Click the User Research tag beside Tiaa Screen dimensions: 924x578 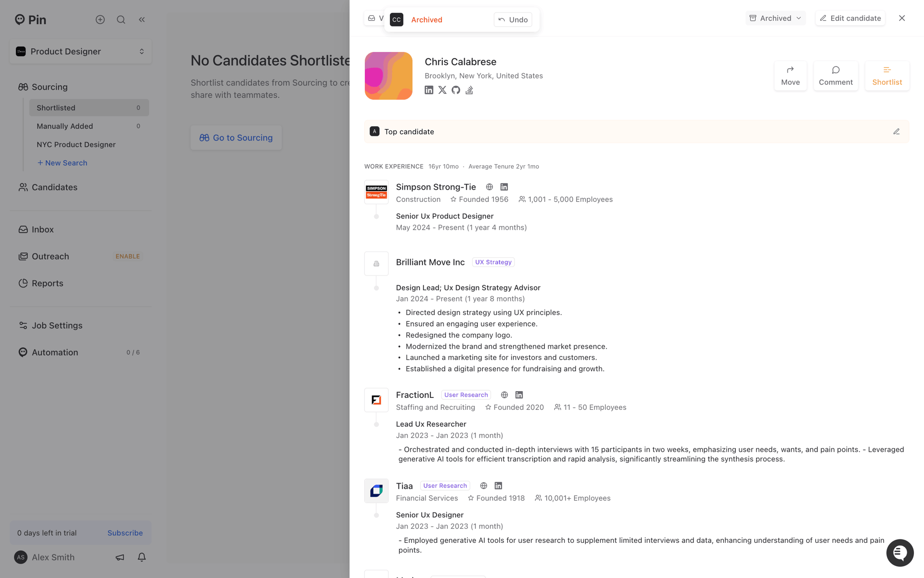(445, 486)
